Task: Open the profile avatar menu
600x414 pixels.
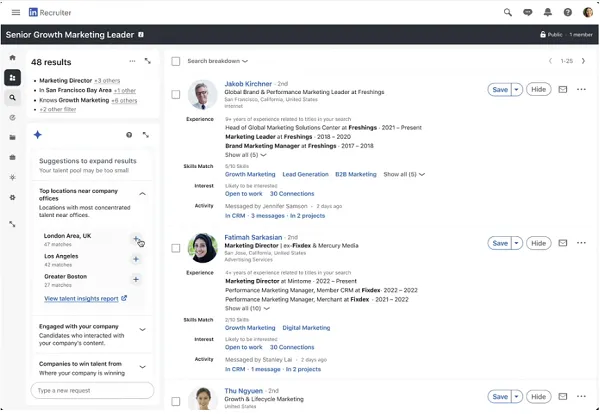Action: tap(588, 13)
